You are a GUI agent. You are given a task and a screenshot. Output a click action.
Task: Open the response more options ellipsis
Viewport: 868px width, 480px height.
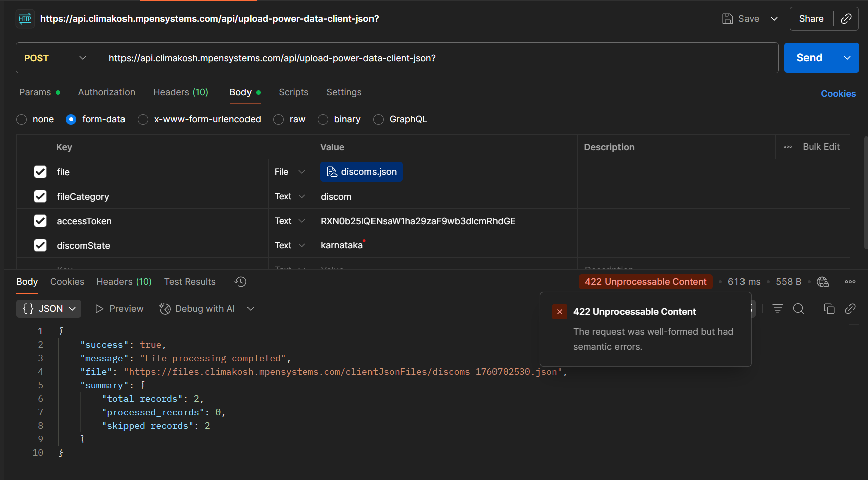point(850,282)
